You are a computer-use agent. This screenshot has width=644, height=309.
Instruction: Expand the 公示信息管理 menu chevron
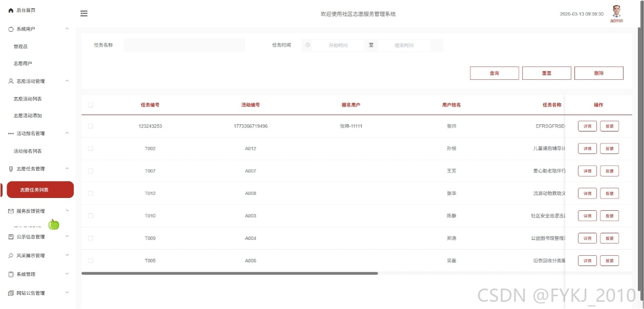[x=67, y=236]
